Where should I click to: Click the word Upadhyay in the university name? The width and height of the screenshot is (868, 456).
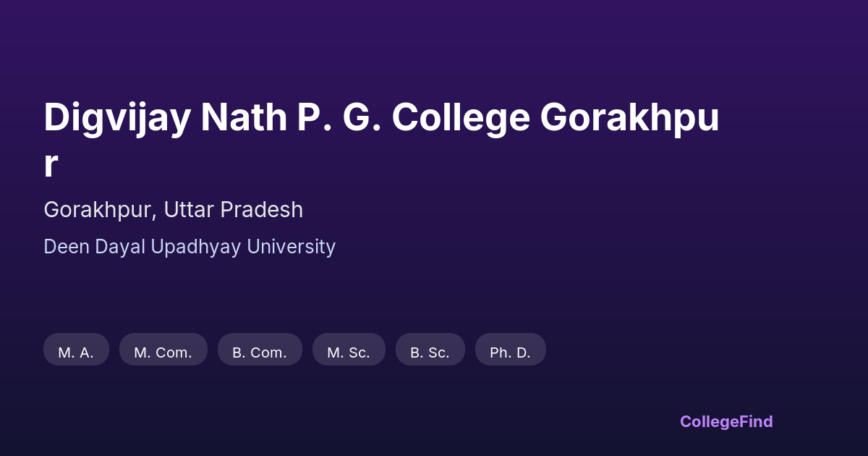tap(196, 247)
